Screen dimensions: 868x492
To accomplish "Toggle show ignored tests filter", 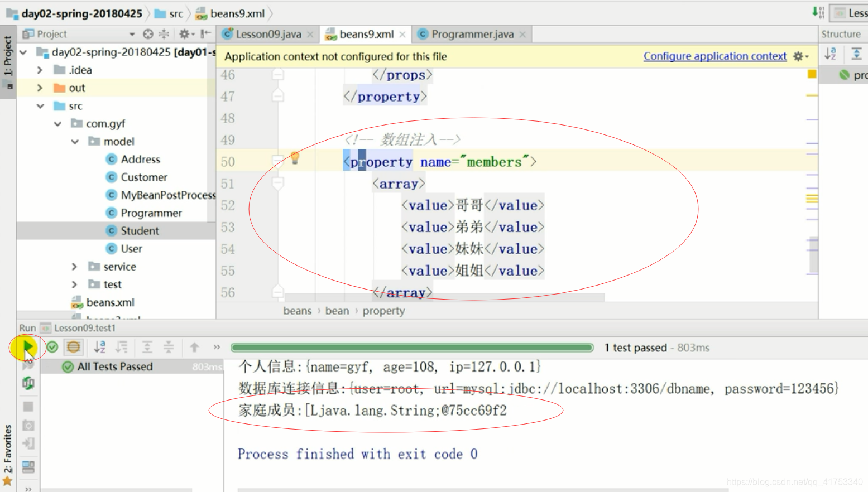I will (73, 348).
